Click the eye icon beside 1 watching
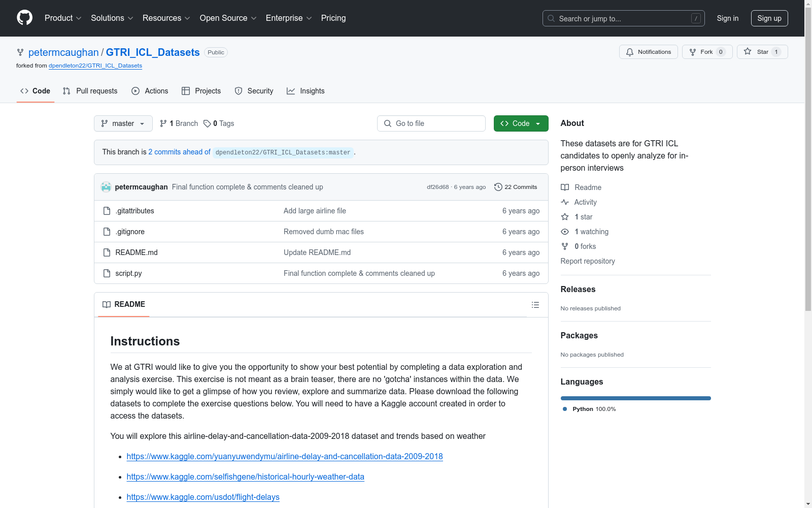The height and width of the screenshot is (508, 812). tap(565, 232)
